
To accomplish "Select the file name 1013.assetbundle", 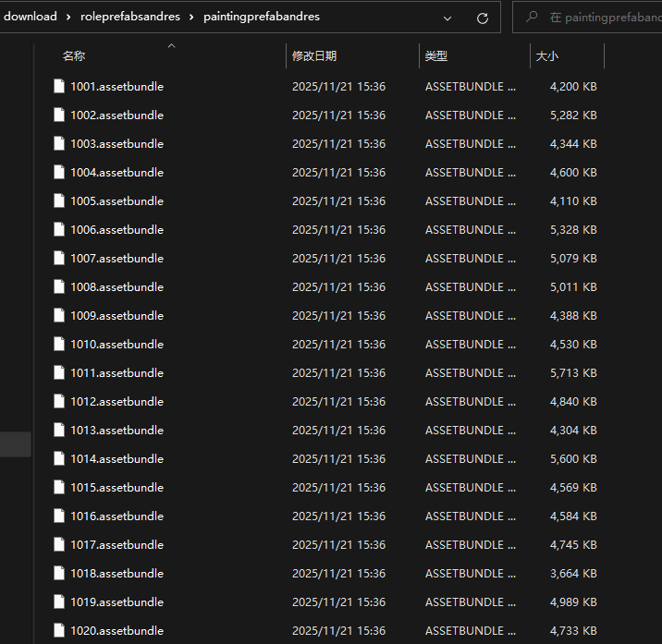I will (116, 431).
